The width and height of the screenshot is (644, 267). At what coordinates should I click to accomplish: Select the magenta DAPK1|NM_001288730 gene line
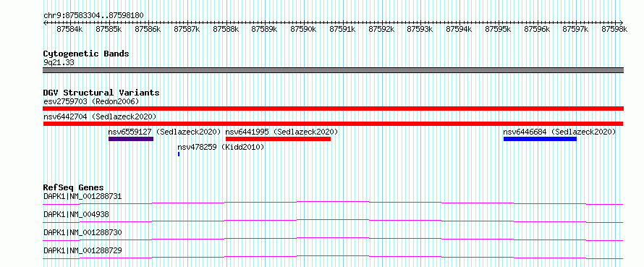[x=333, y=239]
